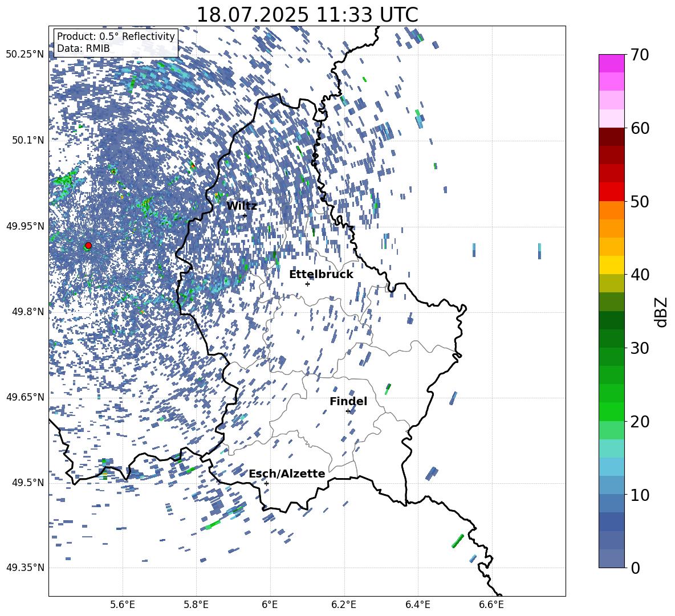Click the yellow colorbar segment above 40
The width and height of the screenshot is (675, 616).
coord(612,265)
